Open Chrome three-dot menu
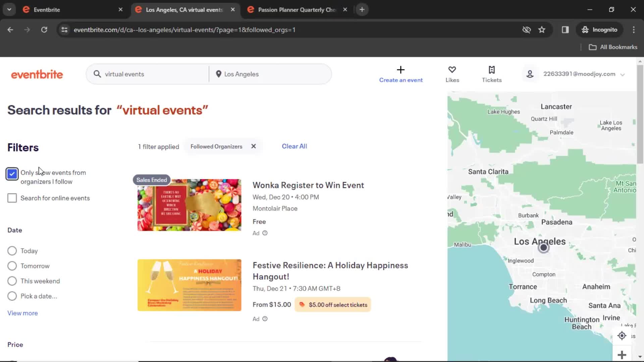Image resolution: width=644 pixels, height=362 pixels. click(x=634, y=30)
